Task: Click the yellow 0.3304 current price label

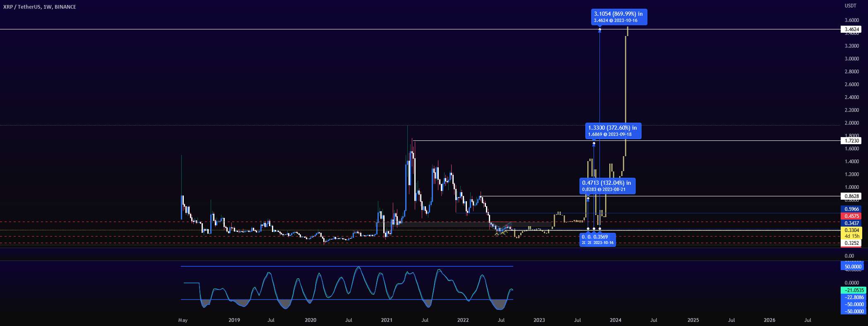Action: pyautogui.click(x=851, y=230)
